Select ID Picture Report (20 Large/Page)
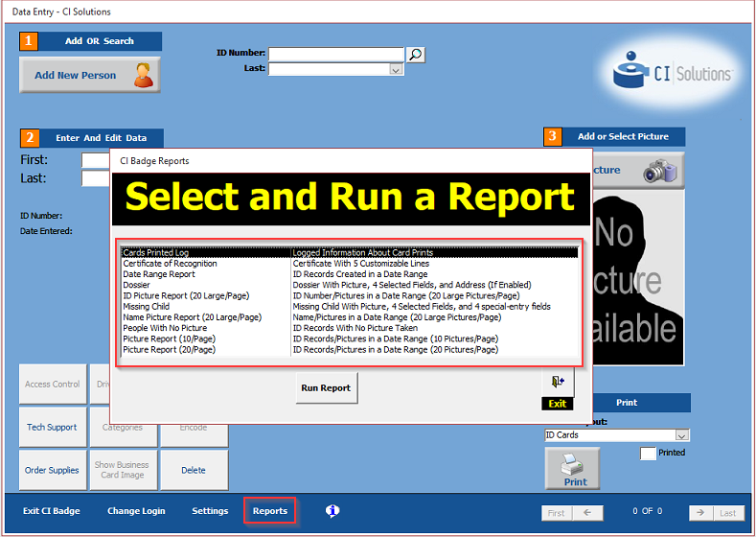The width and height of the screenshot is (756, 537). pos(349,295)
